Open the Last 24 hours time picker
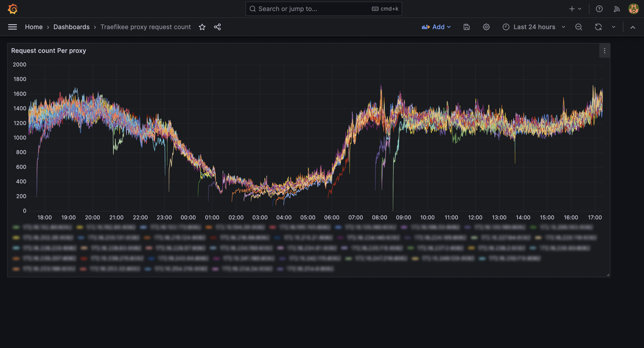This screenshot has width=644, height=348. [x=534, y=27]
